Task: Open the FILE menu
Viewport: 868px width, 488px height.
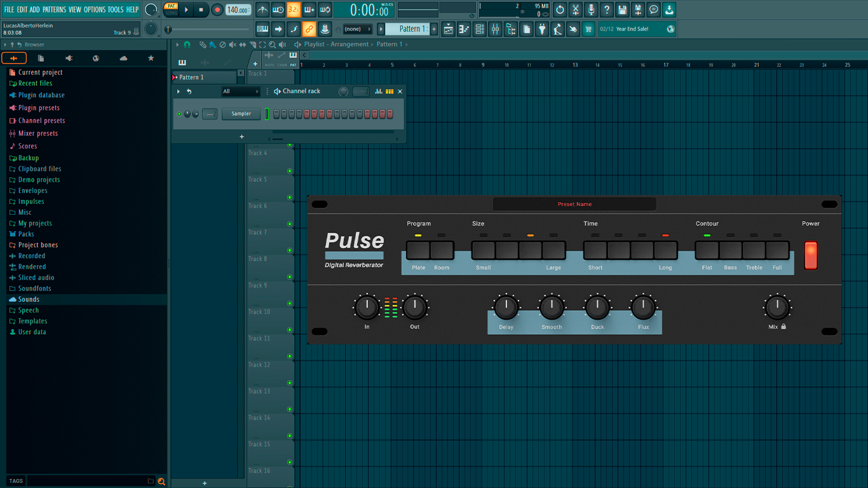Action: 9,10
